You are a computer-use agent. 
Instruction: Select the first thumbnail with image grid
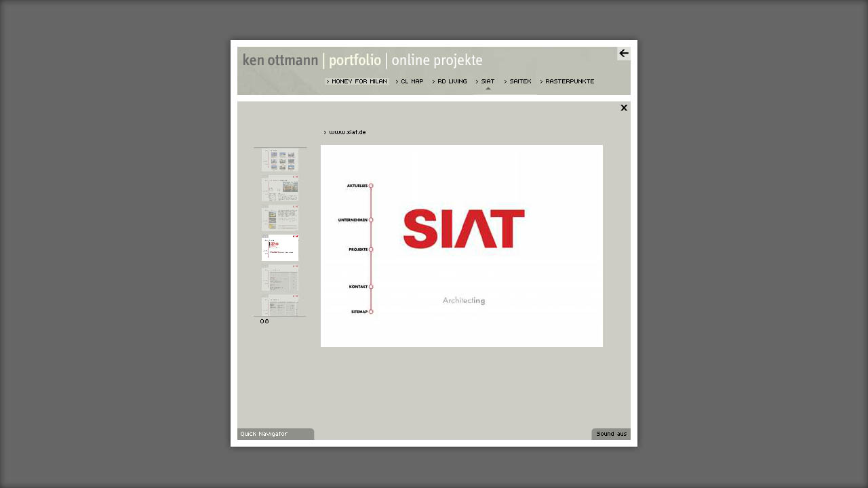[280, 160]
